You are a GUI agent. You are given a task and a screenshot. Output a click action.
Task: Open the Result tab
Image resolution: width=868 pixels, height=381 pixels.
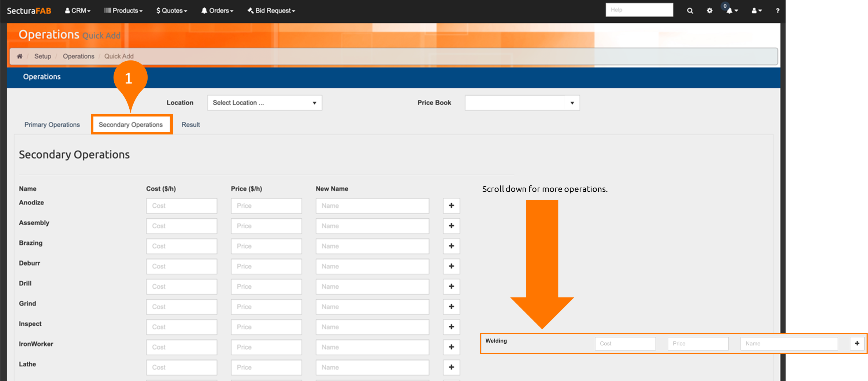[x=190, y=125]
